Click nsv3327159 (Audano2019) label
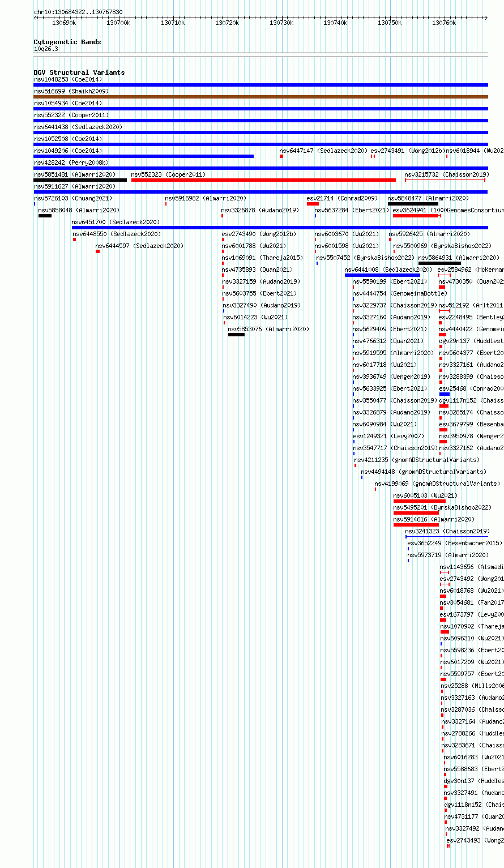The height and width of the screenshot is (868, 504). [262, 281]
